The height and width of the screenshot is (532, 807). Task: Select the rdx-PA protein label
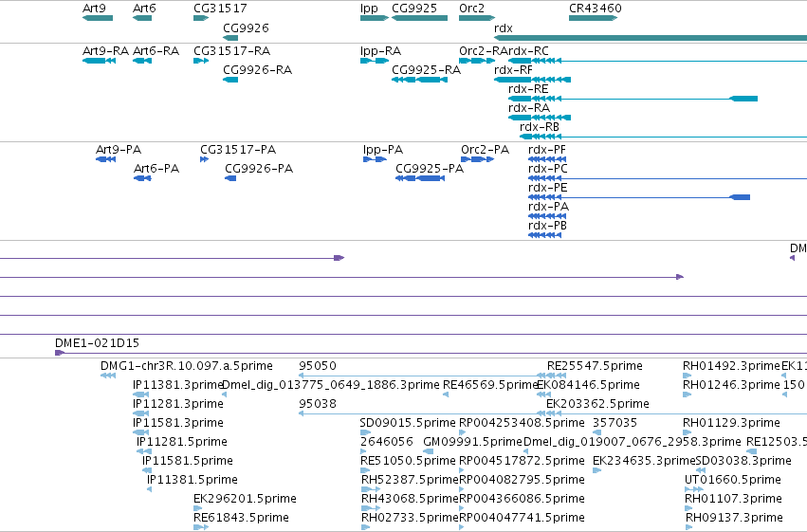pyautogui.click(x=549, y=207)
